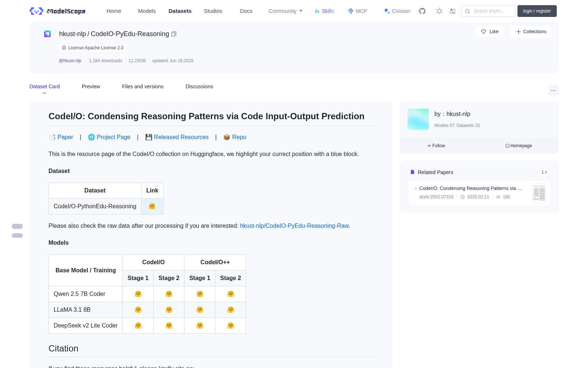Focus the Search anything input field
Screen dimensions: 588x368
click(488, 11)
